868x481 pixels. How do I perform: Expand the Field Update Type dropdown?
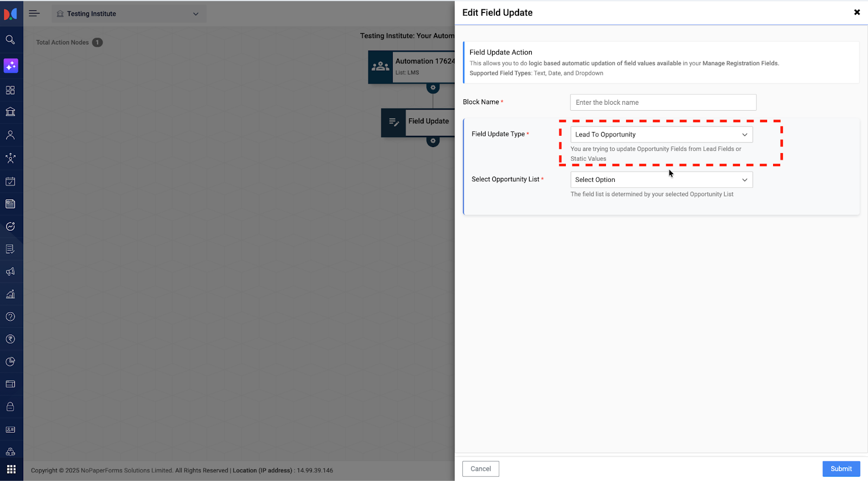coord(661,135)
